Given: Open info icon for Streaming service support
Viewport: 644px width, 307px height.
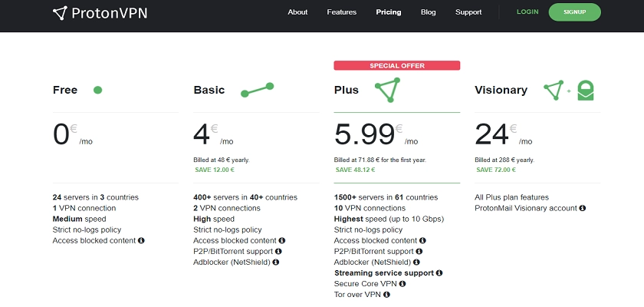Looking at the screenshot, I should pyautogui.click(x=439, y=273).
